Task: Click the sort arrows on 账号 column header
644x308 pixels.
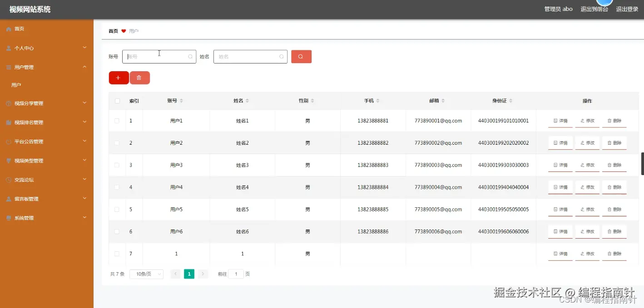Action: tap(181, 101)
